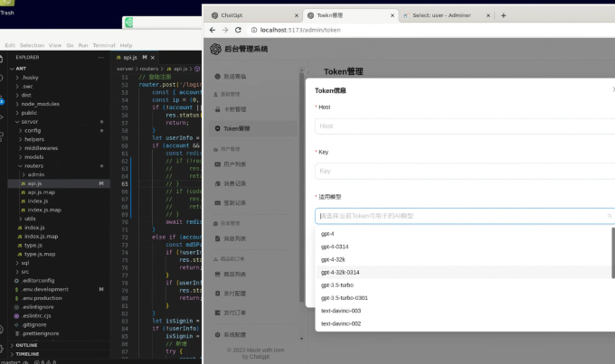Expand the OUTLINE section in Explorer

click(26, 345)
